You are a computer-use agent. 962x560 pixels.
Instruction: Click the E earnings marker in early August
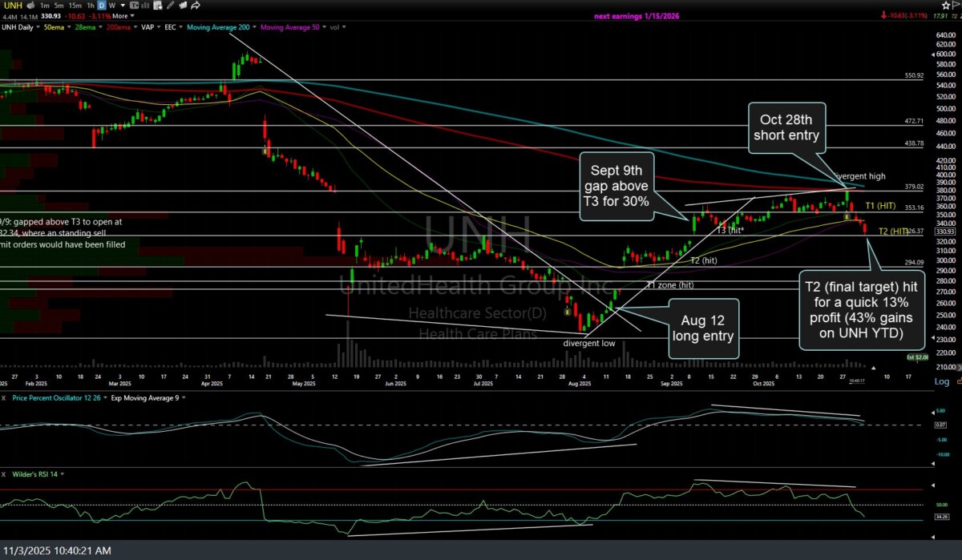tap(568, 312)
